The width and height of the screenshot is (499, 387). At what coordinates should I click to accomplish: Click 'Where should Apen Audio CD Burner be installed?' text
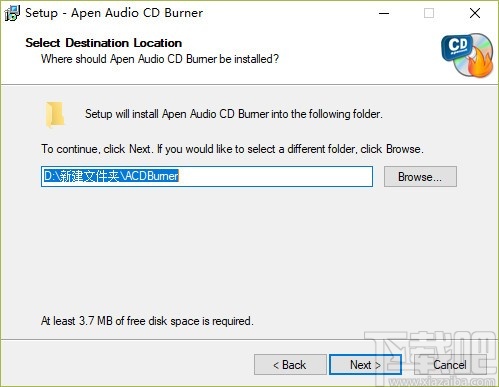(x=160, y=59)
